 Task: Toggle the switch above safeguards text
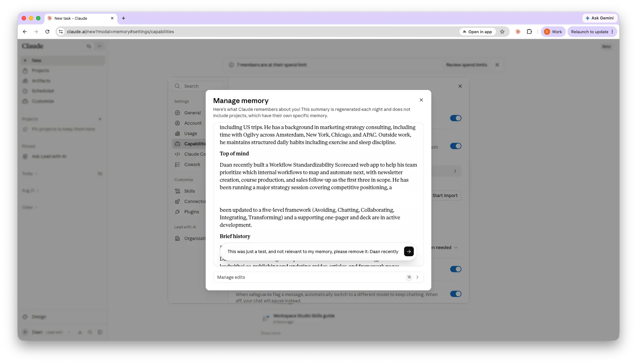point(455,269)
